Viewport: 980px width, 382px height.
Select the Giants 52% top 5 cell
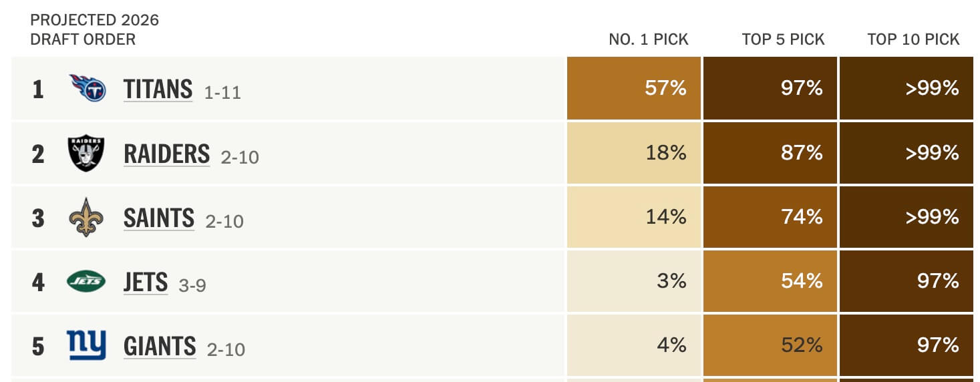[770, 345]
